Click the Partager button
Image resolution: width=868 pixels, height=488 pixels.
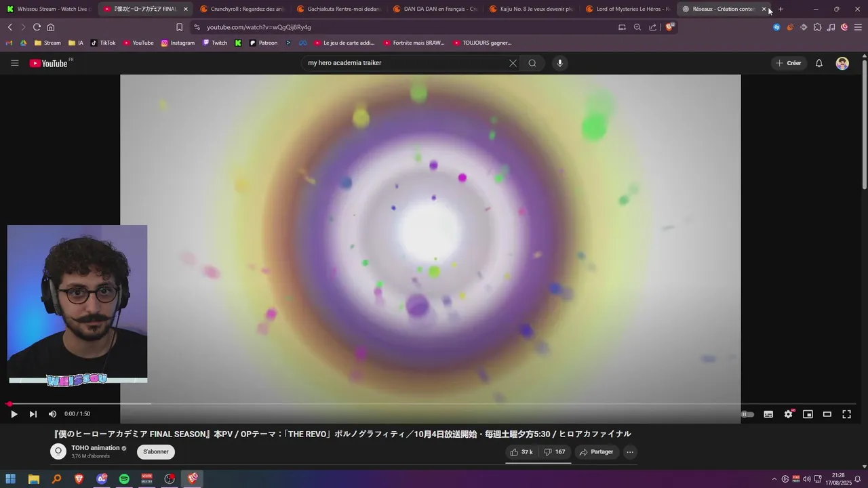(597, 452)
